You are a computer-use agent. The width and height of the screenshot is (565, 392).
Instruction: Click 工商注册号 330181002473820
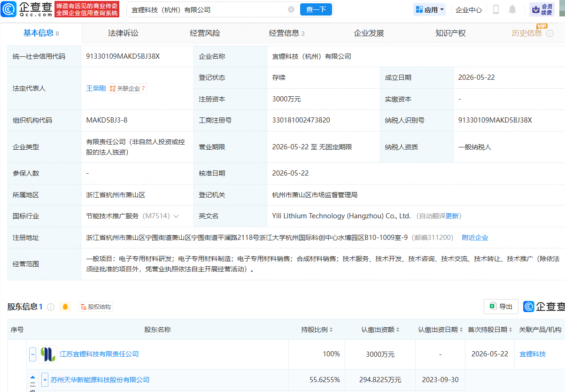[301, 120]
